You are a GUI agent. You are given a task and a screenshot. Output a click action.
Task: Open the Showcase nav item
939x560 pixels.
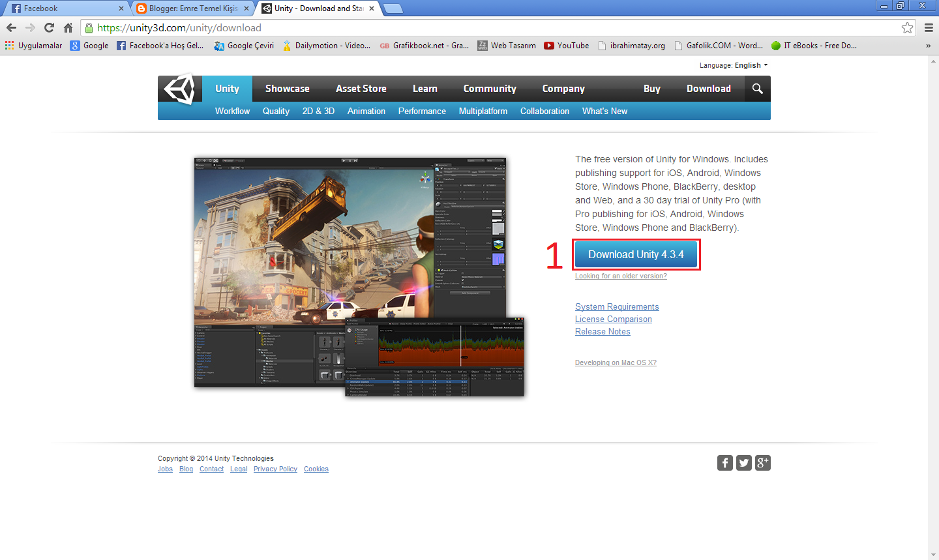coord(288,89)
